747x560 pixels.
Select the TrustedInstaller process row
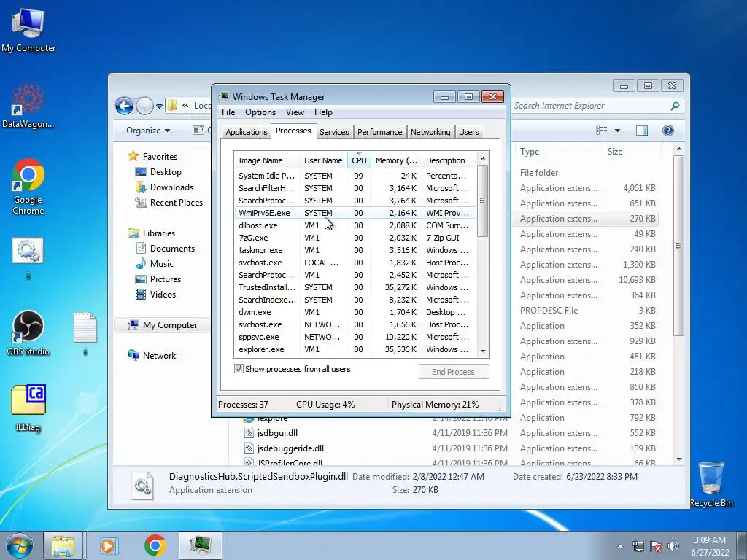tap(355, 287)
